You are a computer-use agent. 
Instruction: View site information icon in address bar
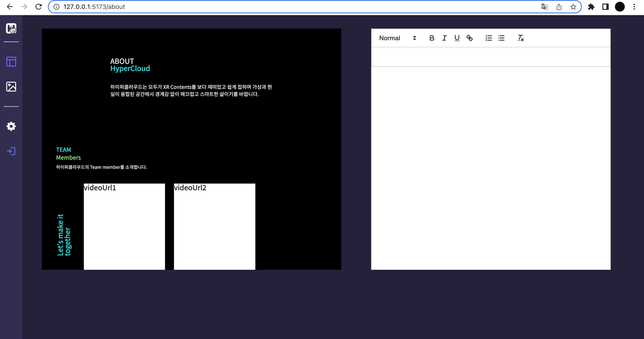click(56, 7)
